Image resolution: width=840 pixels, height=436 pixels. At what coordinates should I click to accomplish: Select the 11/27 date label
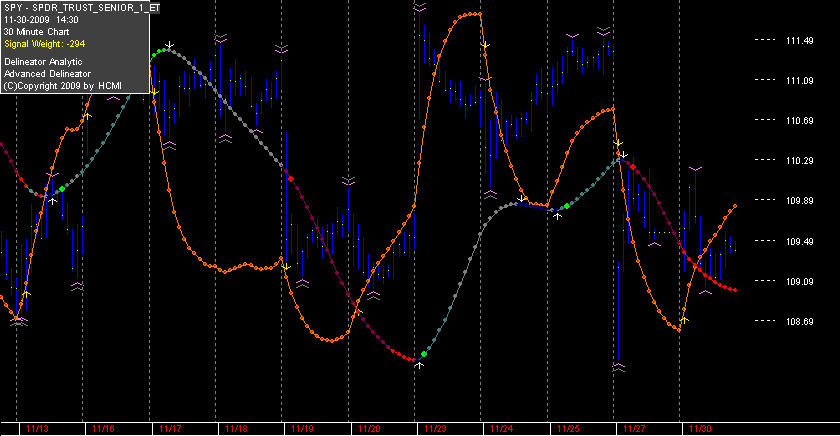click(634, 429)
